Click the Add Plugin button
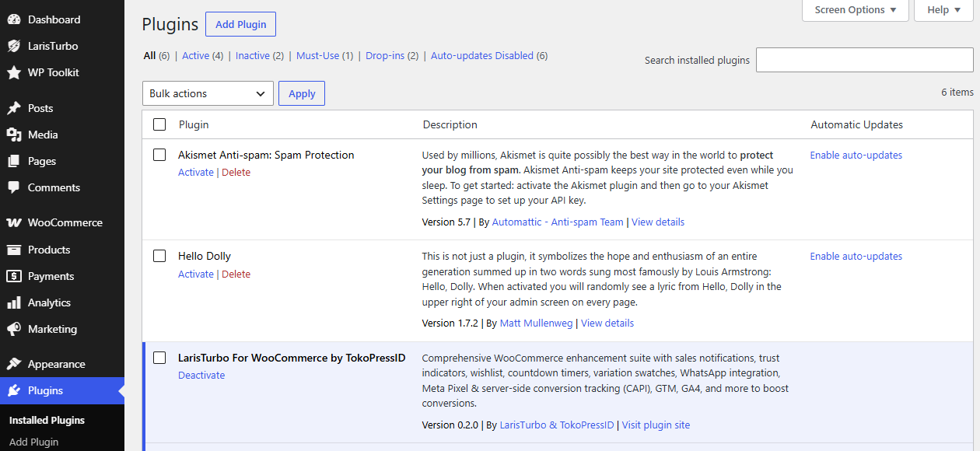 click(240, 24)
